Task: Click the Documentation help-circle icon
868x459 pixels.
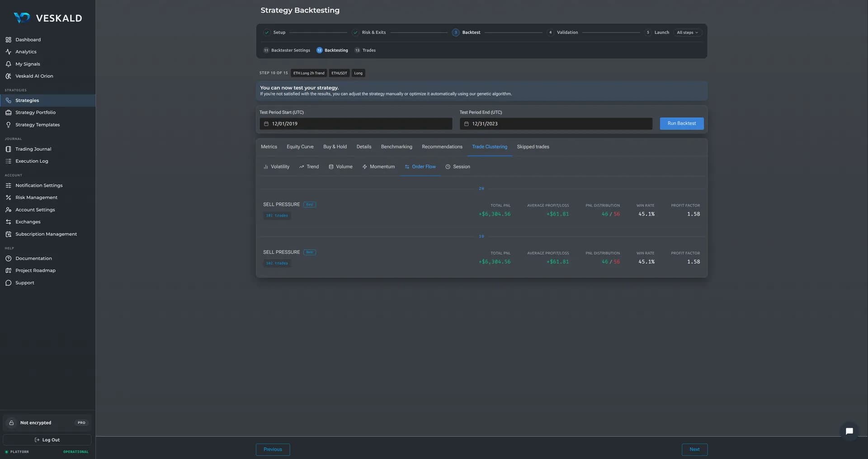Action: pyautogui.click(x=8, y=259)
